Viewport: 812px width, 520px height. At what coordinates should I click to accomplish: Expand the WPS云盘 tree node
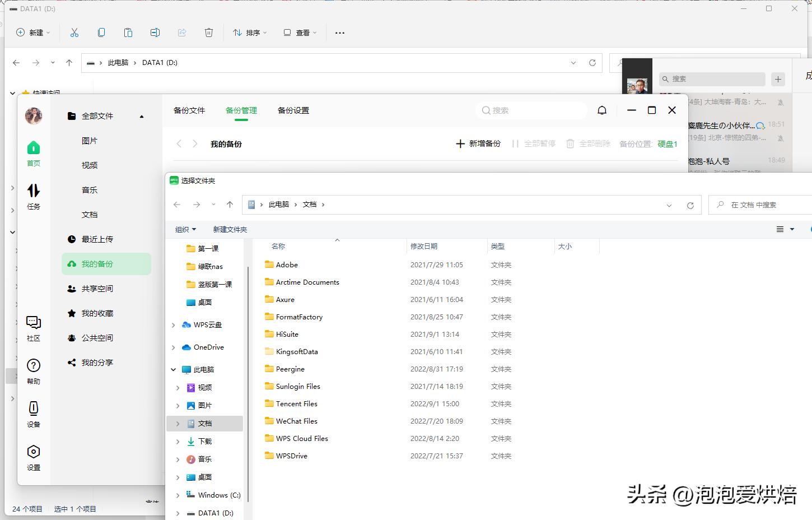173,324
